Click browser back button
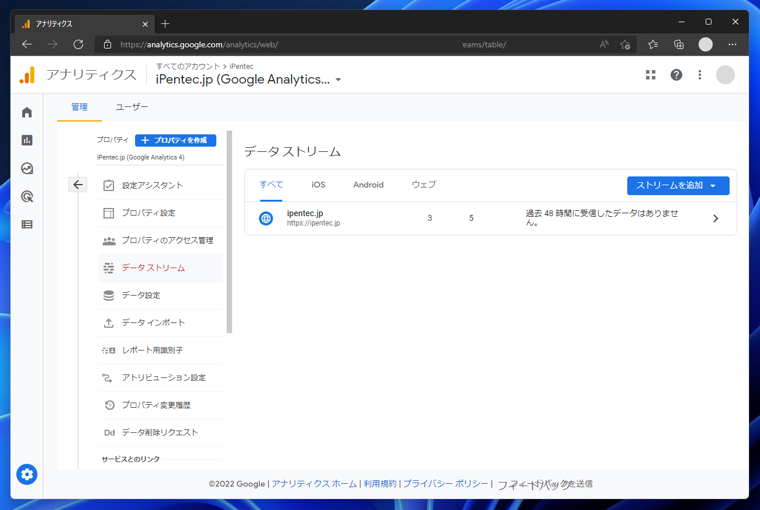Image resolution: width=760 pixels, height=510 pixels. [27, 45]
